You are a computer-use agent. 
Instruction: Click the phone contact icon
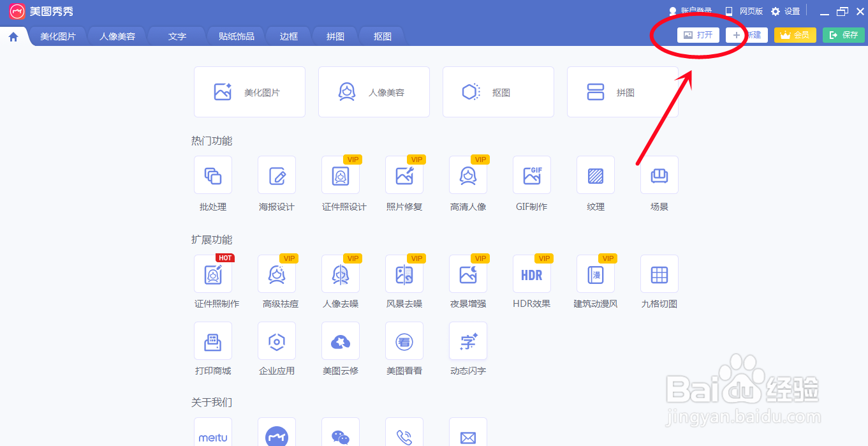click(x=404, y=433)
